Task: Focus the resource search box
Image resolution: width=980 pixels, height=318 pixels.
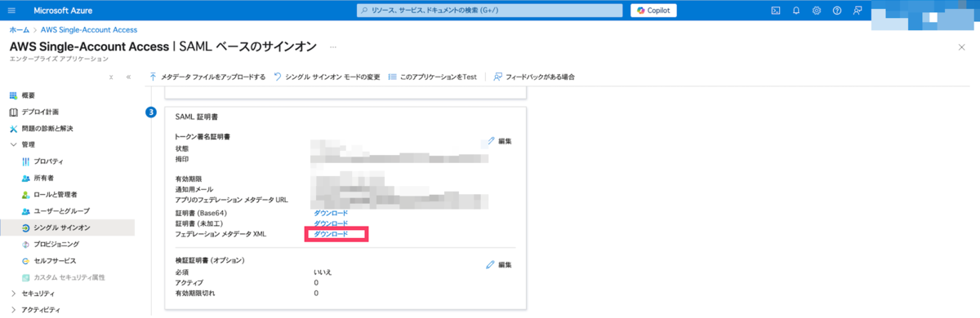Action: (490, 10)
